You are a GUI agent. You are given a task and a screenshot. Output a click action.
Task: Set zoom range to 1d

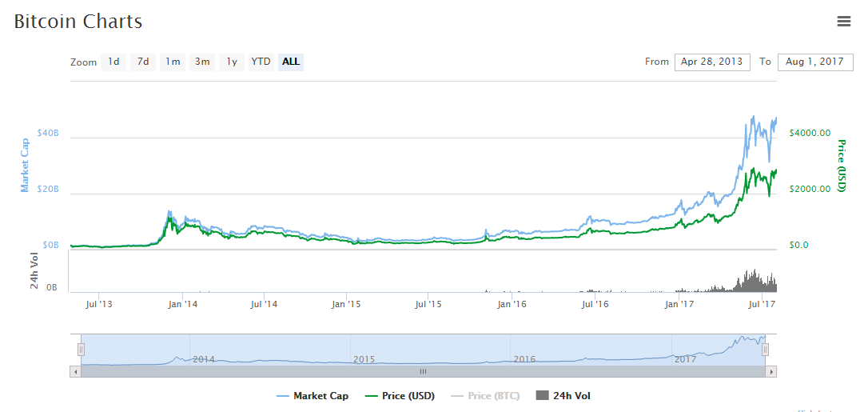click(113, 62)
